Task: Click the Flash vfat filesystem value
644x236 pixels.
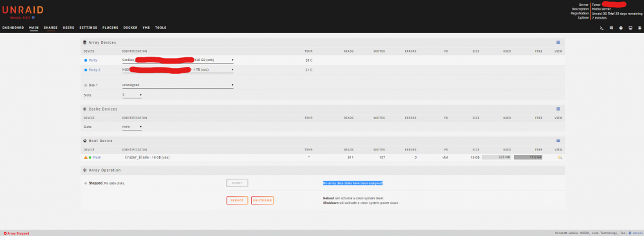Action: pyautogui.click(x=445, y=157)
